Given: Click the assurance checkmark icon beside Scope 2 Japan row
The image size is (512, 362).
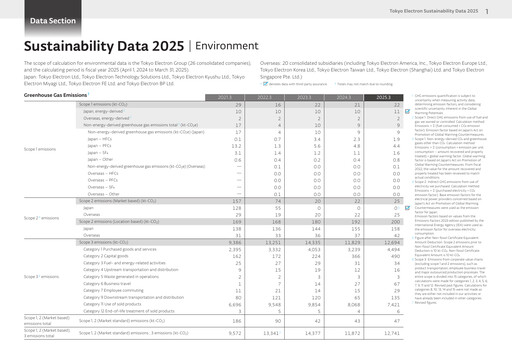Looking at the screenshot, I should click(x=407, y=208).
